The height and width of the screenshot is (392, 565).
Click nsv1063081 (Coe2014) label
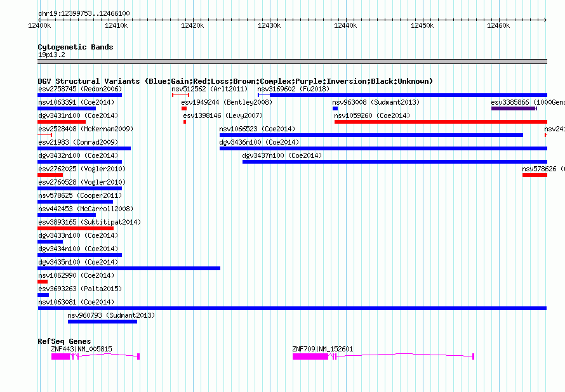(76, 302)
